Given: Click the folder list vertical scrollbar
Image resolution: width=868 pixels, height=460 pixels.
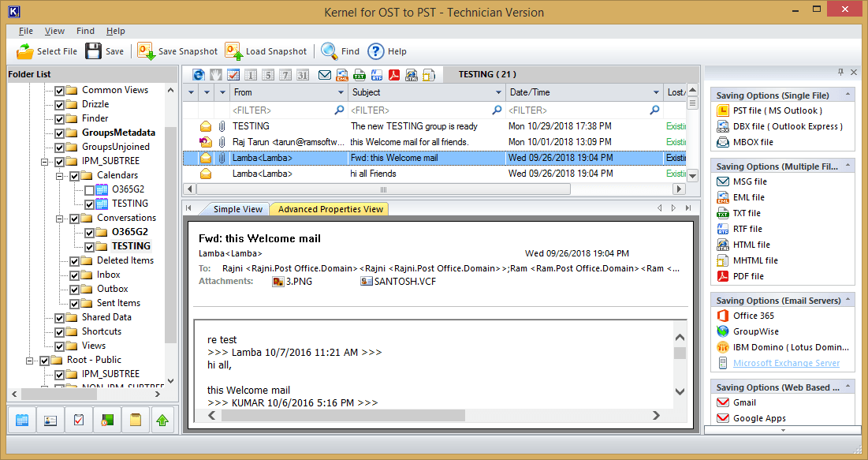Looking at the screenshot, I should point(170,236).
